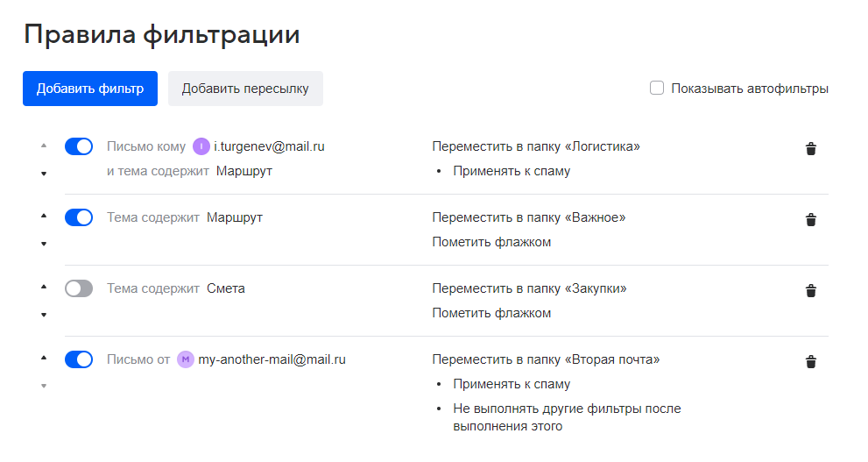Click the «Добавить фильтр» button
The height and width of the screenshot is (462, 868).
click(90, 89)
